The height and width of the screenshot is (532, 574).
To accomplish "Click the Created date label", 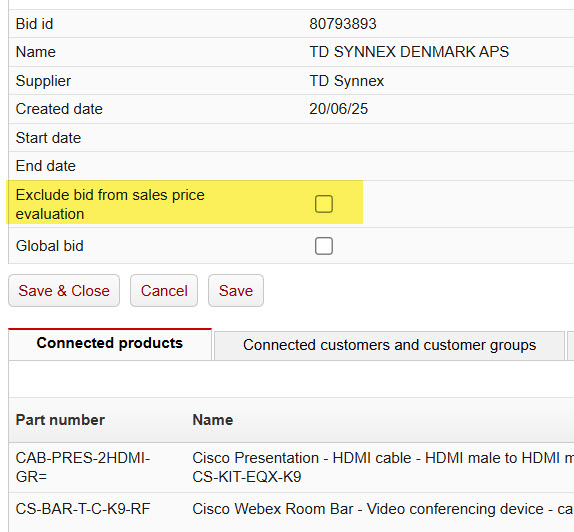I will pos(59,109).
